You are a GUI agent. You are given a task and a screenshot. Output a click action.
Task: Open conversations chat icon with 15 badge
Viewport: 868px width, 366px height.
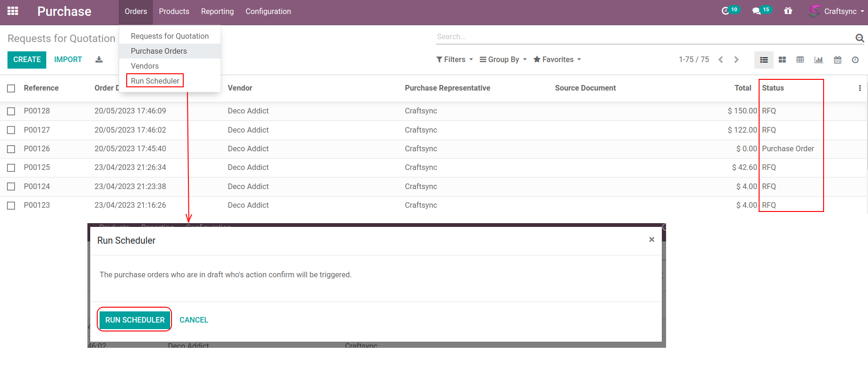pyautogui.click(x=756, y=11)
